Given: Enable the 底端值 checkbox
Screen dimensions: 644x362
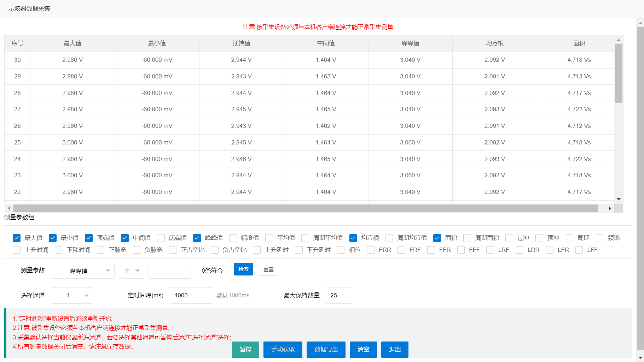Looking at the screenshot, I should coord(161,238).
